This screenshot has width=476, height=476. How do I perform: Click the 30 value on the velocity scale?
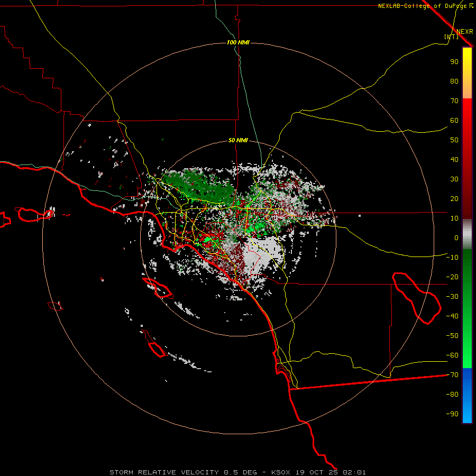[454, 179]
